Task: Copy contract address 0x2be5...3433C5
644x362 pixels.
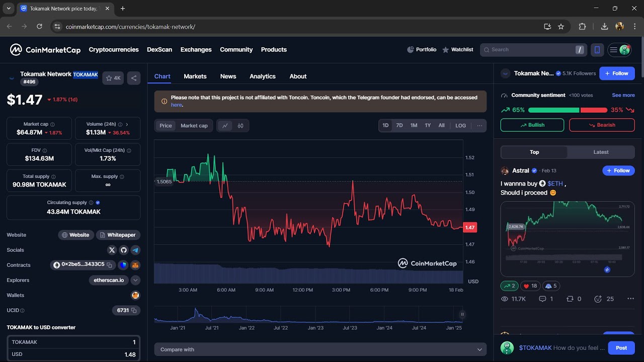Action: (x=109, y=265)
